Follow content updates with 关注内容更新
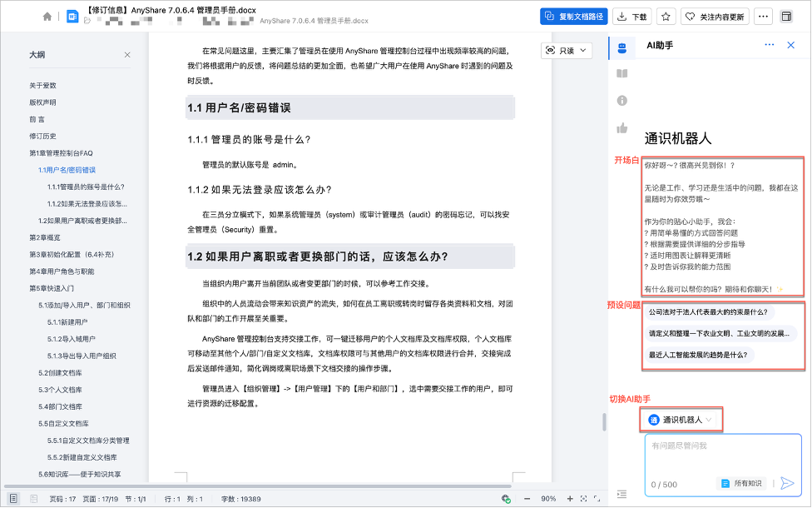 715,17
